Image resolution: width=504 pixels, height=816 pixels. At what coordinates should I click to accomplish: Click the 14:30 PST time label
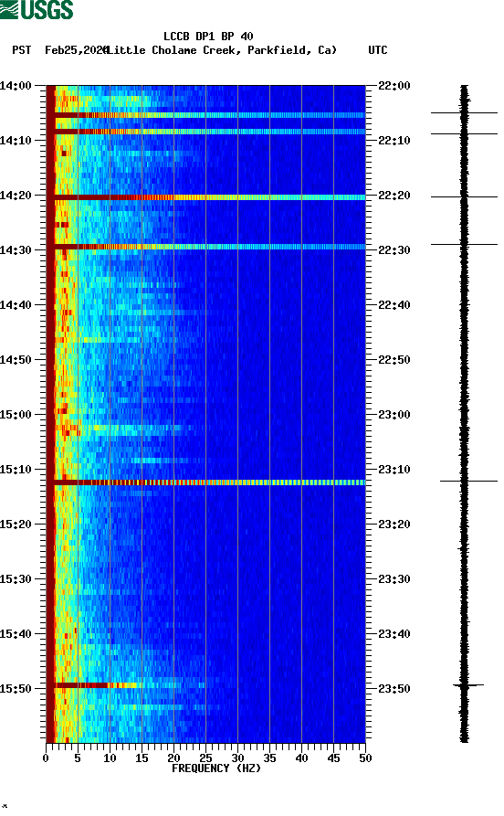16,249
